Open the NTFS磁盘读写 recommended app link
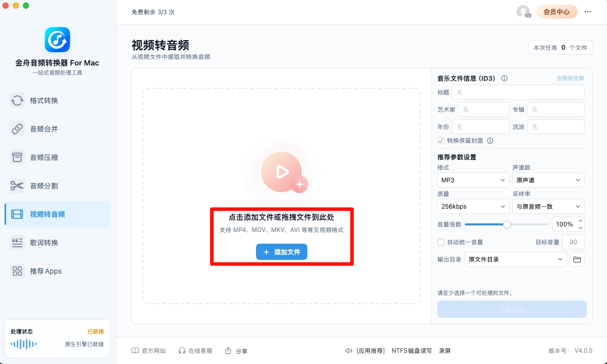Viewport: 607px width, 364px height. (411, 350)
